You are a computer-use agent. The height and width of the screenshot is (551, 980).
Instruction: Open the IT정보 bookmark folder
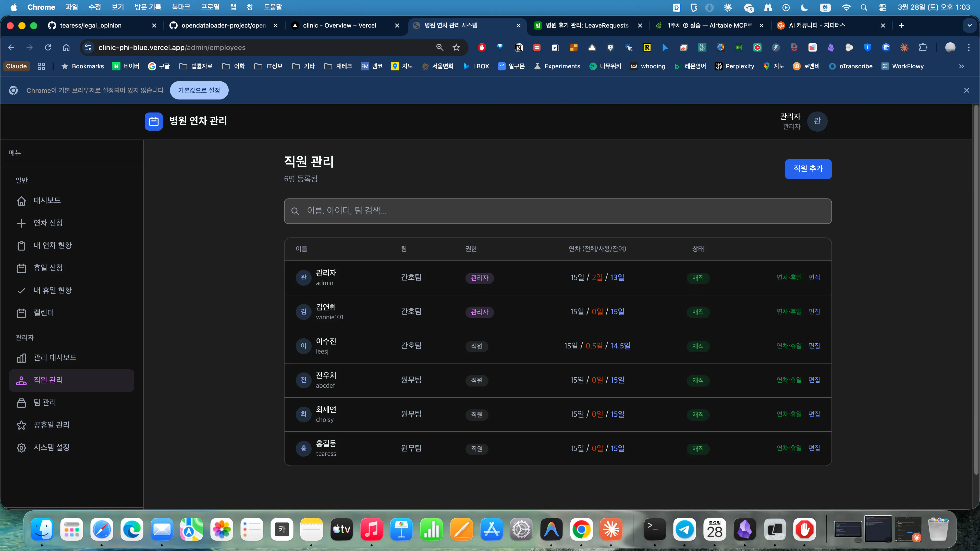click(x=268, y=66)
